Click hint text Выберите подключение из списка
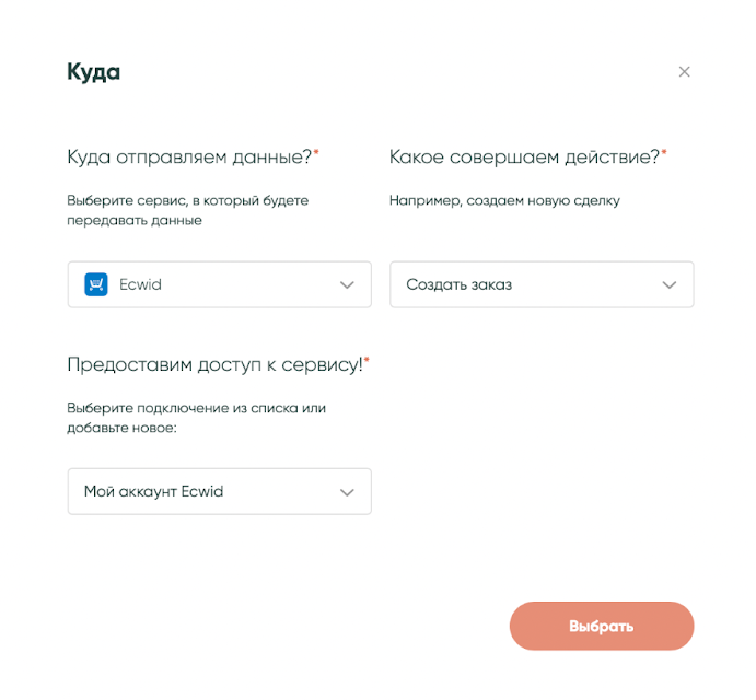The width and height of the screenshot is (756, 700). click(x=196, y=408)
